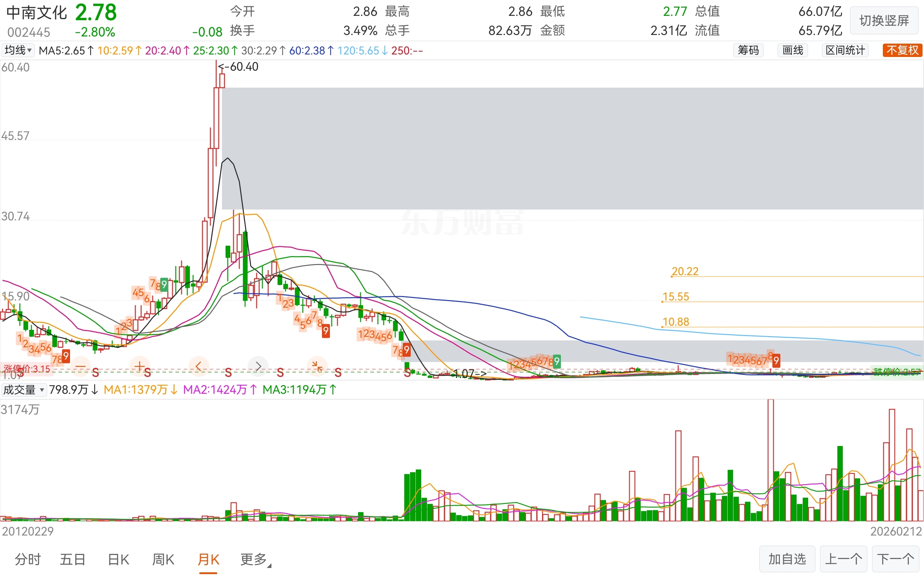Click the zoom in plus chart icon

(x=139, y=366)
